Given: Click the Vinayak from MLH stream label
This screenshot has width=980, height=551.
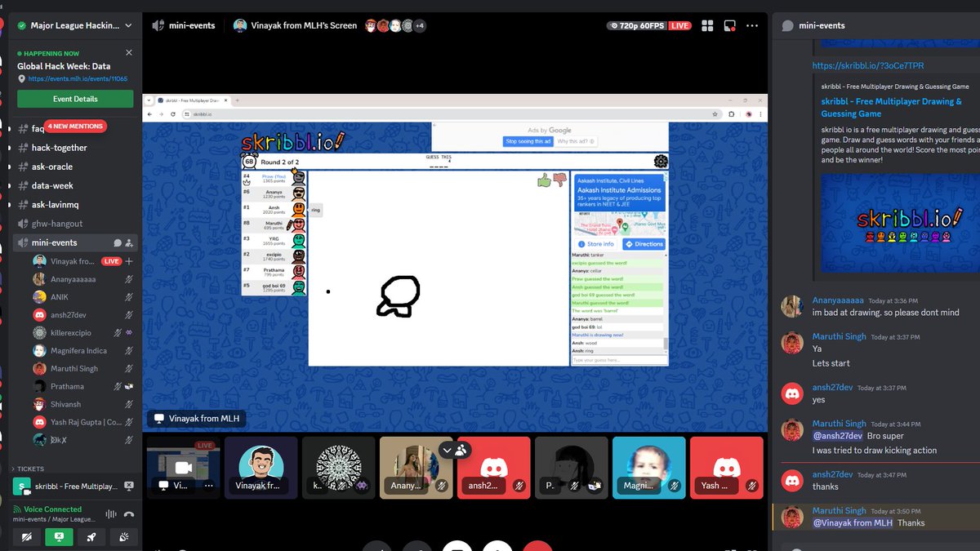Looking at the screenshot, I should 196,419.
